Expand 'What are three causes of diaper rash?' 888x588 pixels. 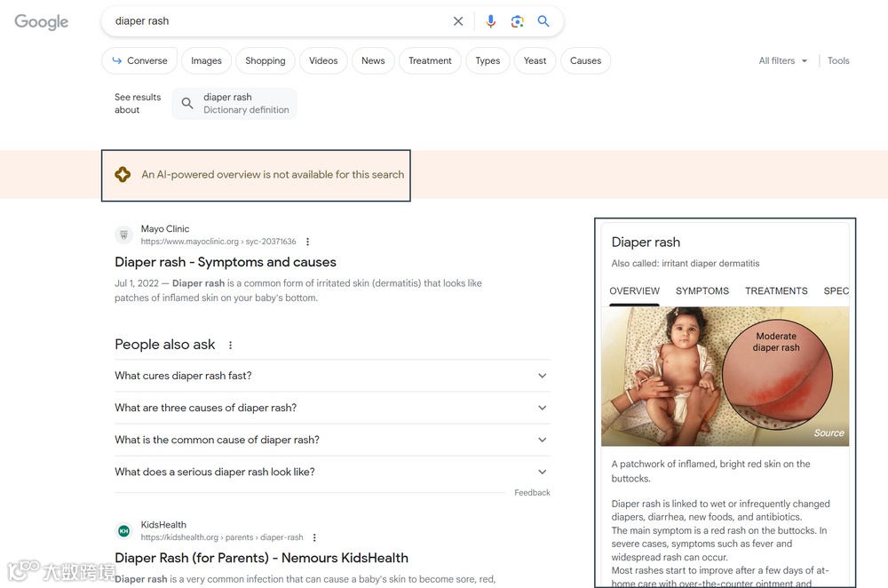(x=332, y=408)
